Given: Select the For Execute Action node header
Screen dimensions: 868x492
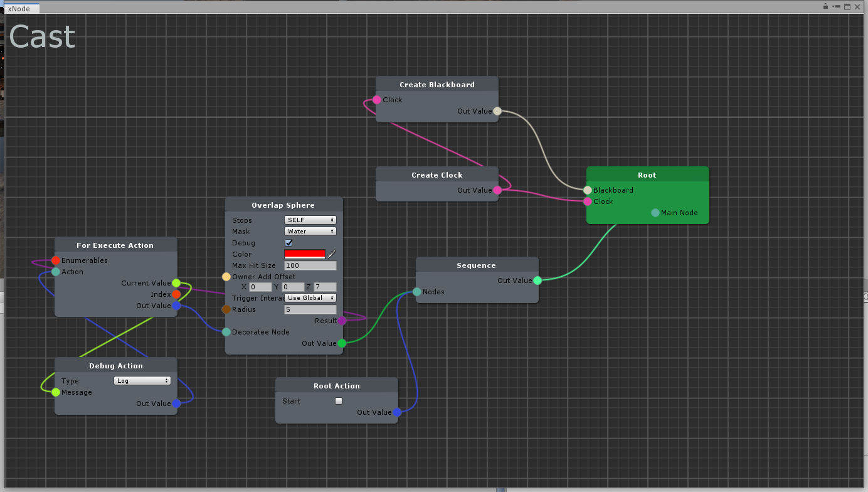Looking at the screenshot, I should coord(116,245).
